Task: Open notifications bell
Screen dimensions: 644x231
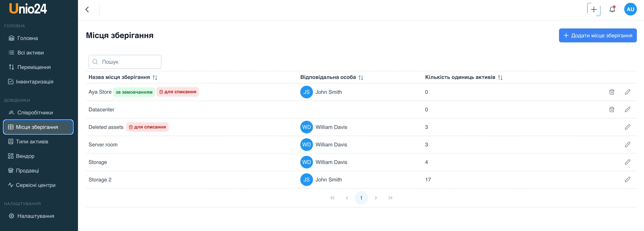Action: click(x=612, y=9)
